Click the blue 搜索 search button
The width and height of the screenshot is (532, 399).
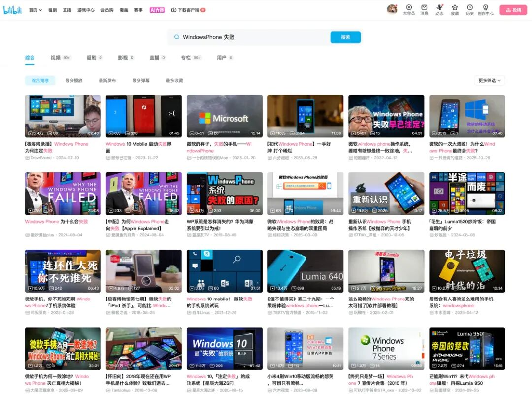[x=345, y=37]
